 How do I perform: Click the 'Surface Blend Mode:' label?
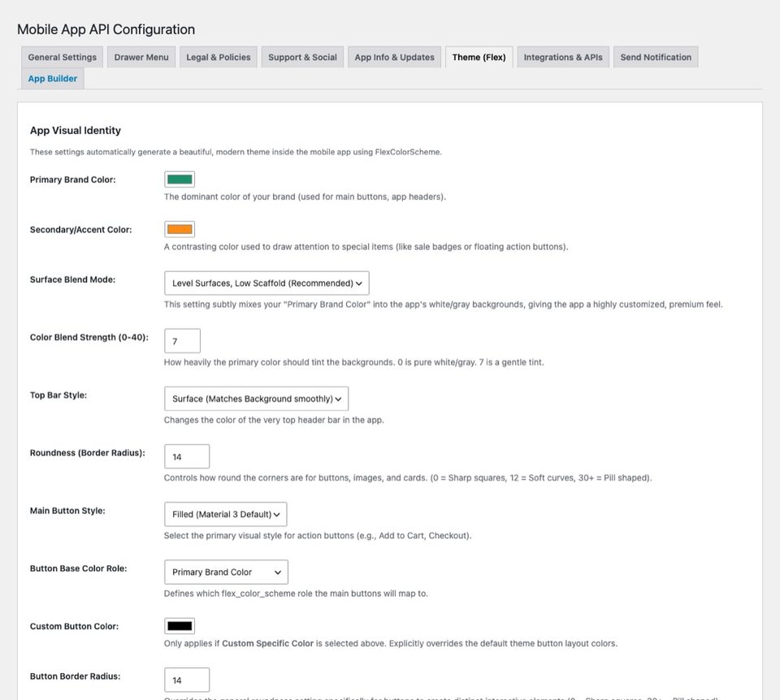pos(72,279)
